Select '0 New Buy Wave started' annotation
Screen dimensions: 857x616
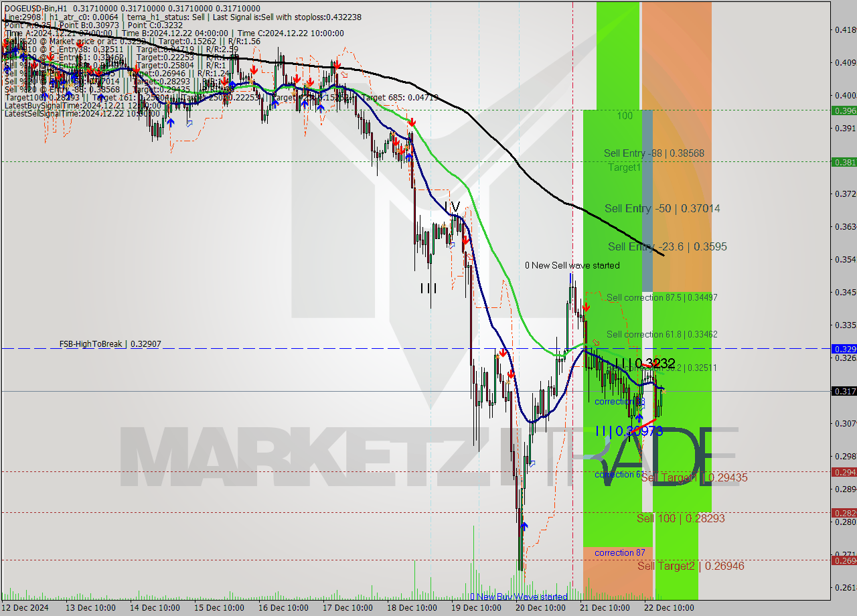[518, 597]
